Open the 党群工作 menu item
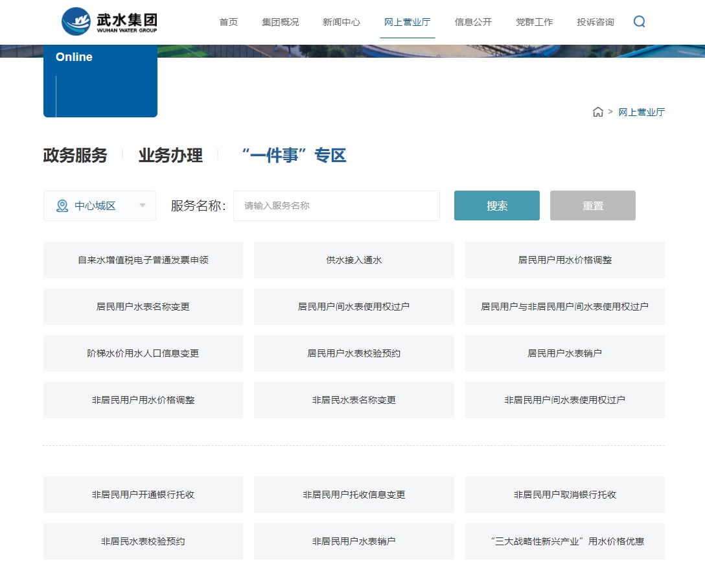Viewport: 705px width, 588px height. pyautogui.click(x=535, y=21)
